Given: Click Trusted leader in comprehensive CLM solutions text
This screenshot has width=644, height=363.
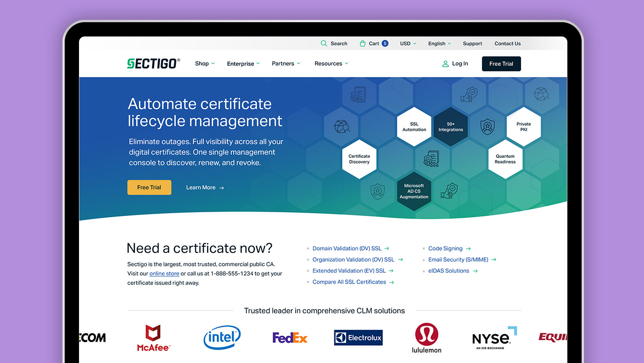Looking at the screenshot, I should (324, 311).
